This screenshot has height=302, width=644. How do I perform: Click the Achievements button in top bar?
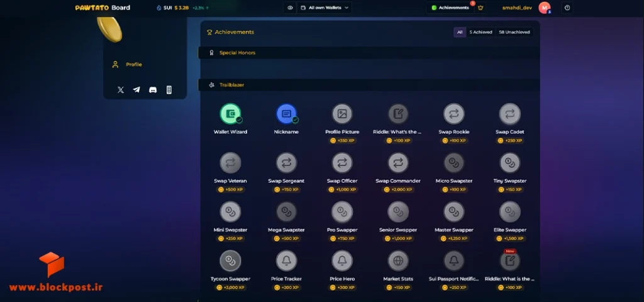450,8
